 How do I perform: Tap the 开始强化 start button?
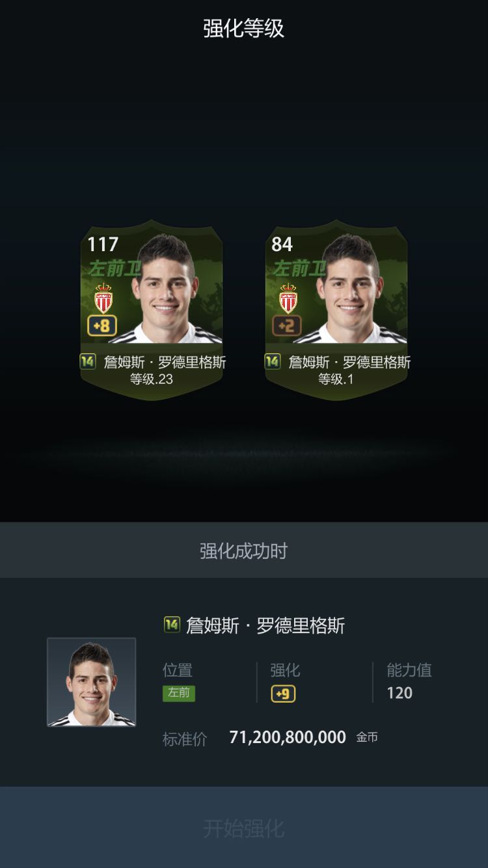244,828
